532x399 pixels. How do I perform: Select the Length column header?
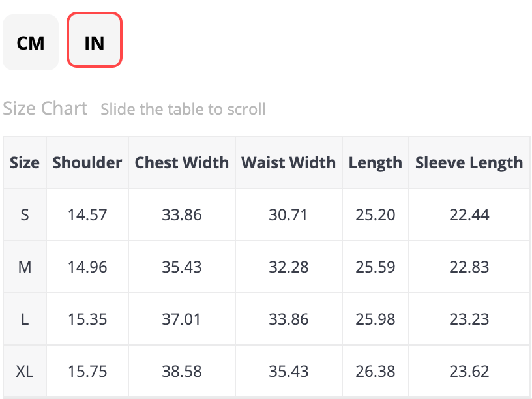click(x=376, y=162)
